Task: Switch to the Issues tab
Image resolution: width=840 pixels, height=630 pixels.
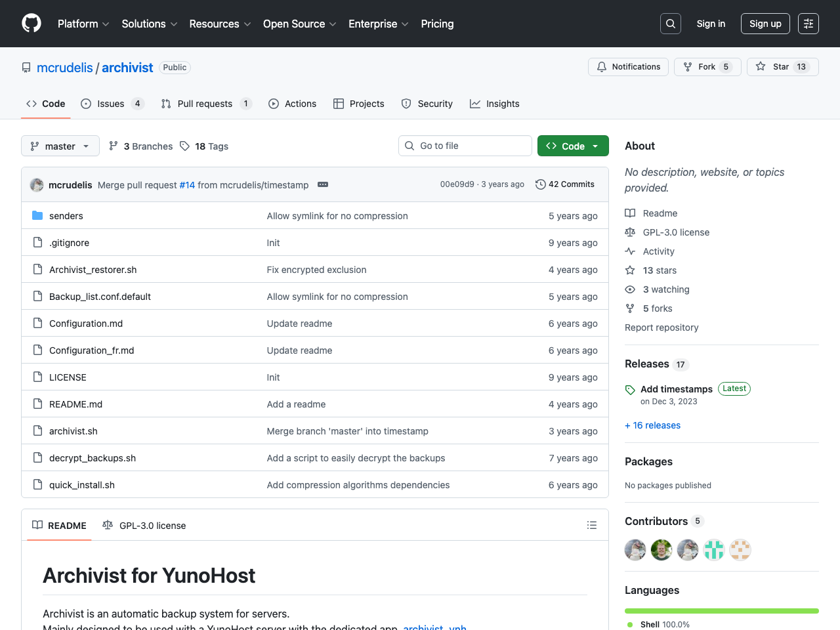Action: click(111, 104)
